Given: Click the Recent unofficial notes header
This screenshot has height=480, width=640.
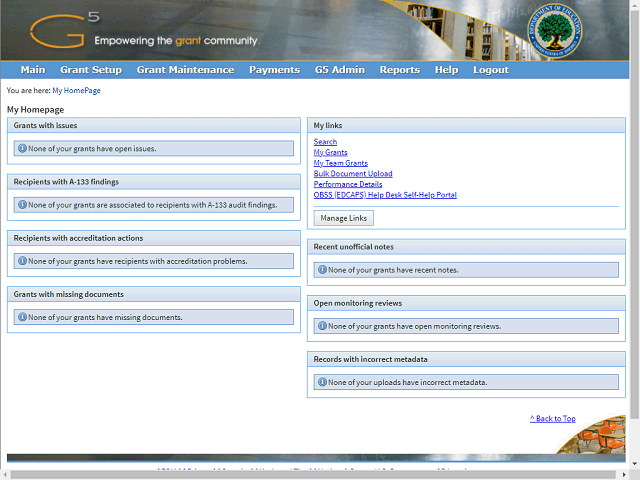Looking at the screenshot, I should pos(466,247).
